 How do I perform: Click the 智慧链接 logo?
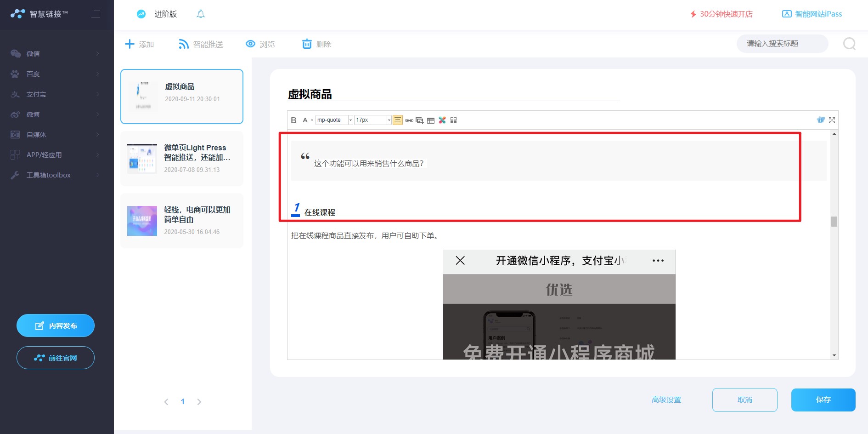39,14
